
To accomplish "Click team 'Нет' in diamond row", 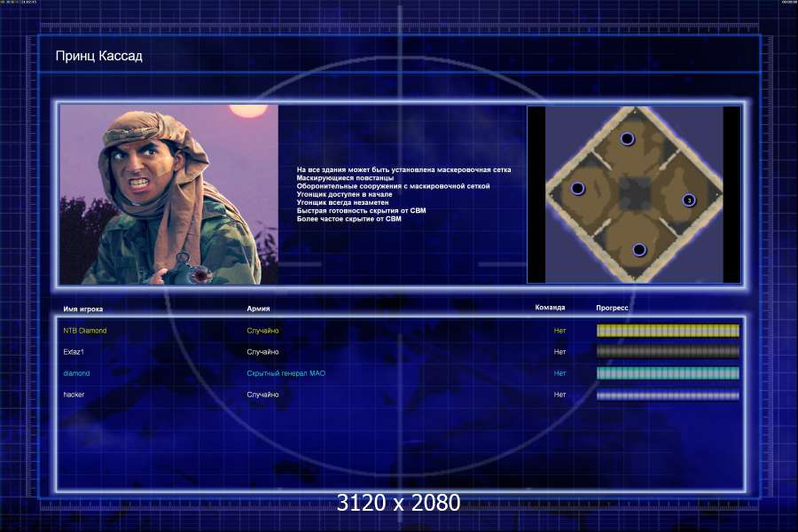I will click(559, 373).
